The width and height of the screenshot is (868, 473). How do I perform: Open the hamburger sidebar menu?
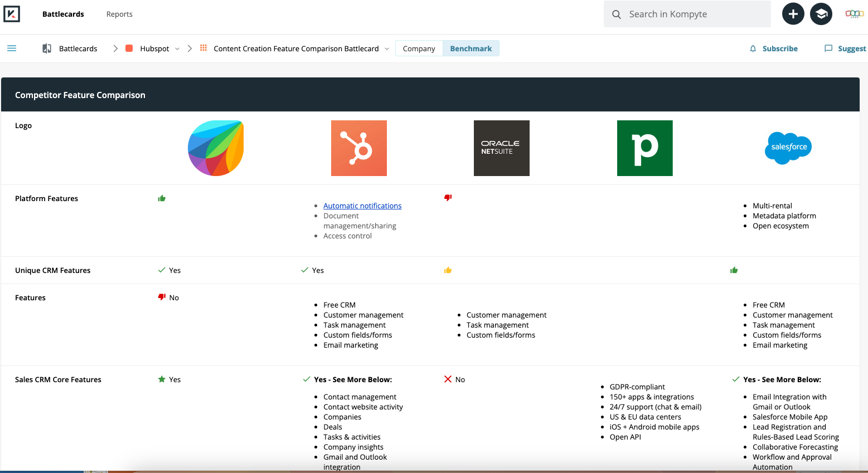click(12, 48)
